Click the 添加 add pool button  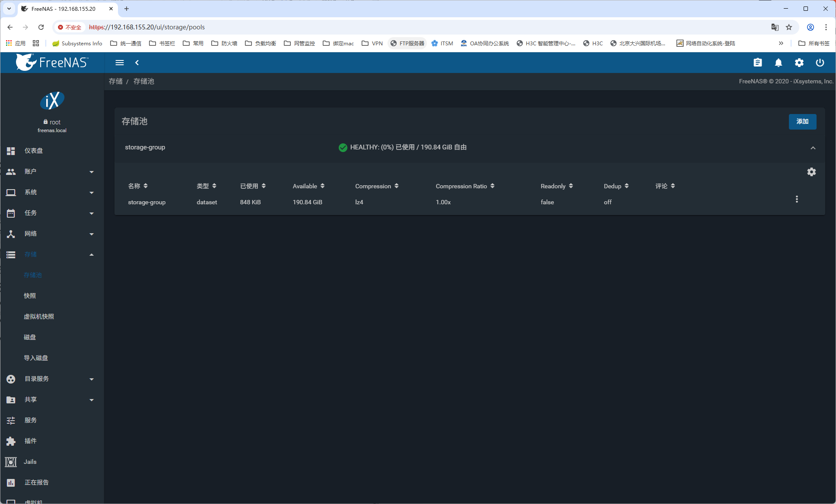click(x=802, y=121)
